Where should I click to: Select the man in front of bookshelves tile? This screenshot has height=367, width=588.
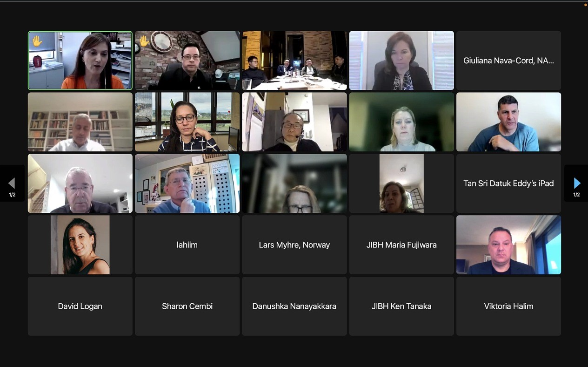click(x=80, y=122)
